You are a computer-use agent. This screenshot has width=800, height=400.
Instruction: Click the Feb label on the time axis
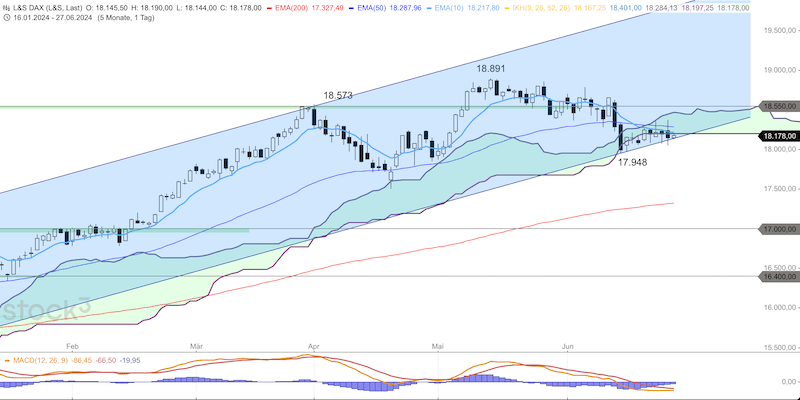[72, 347]
